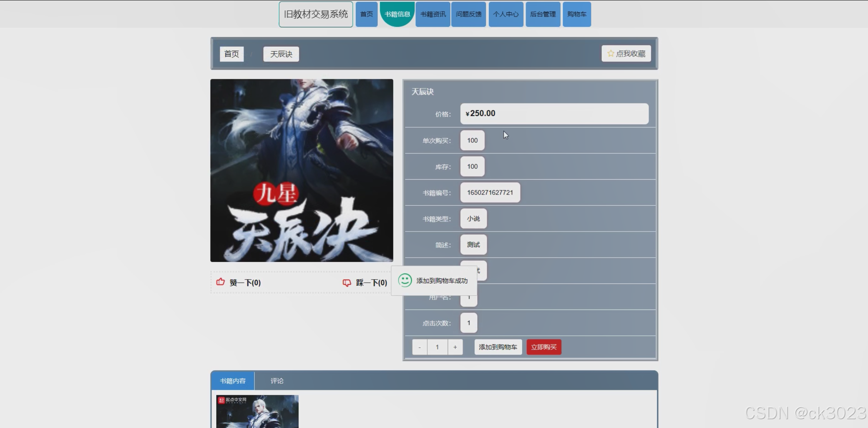The width and height of the screenshot is (868, 428).
Task: Open the 书籍资讯 navigation tab
Action: click(x=433, y=14)
